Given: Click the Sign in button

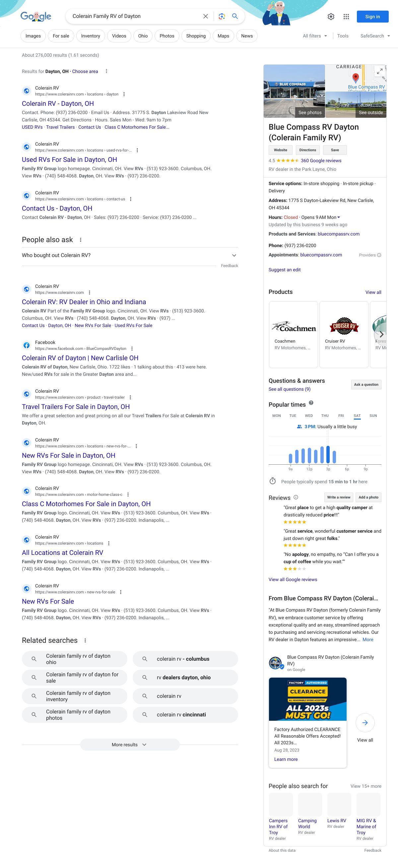Looking at the screenshot, I should tap(372, 17).
